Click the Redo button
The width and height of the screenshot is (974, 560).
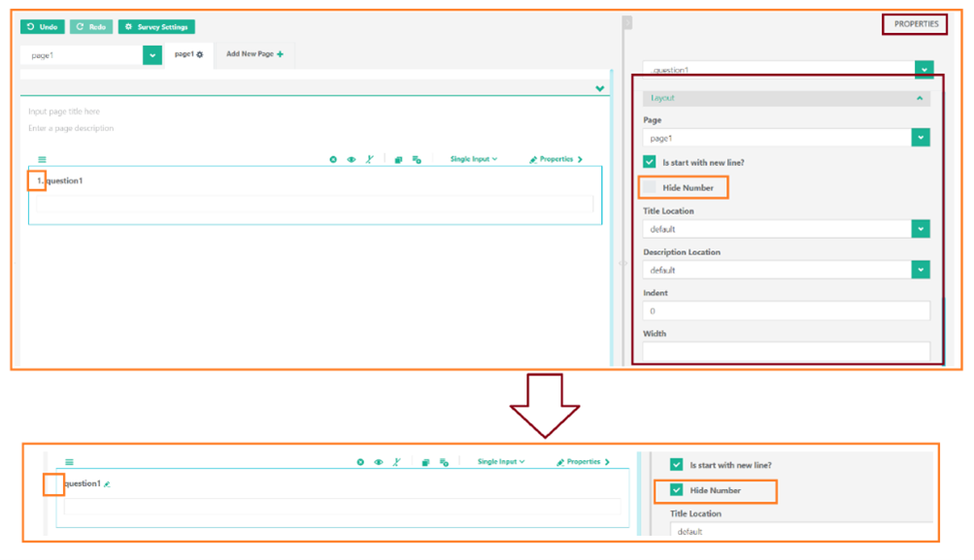click(91, 27)
